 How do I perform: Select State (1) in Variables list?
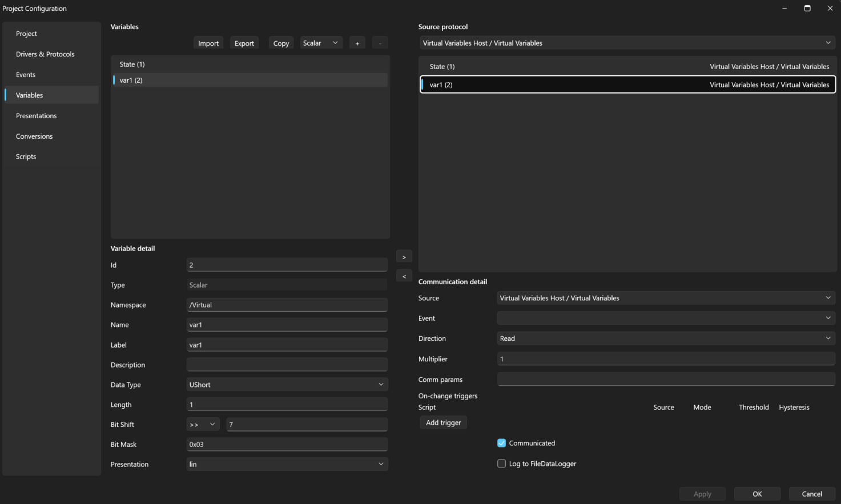250,64
